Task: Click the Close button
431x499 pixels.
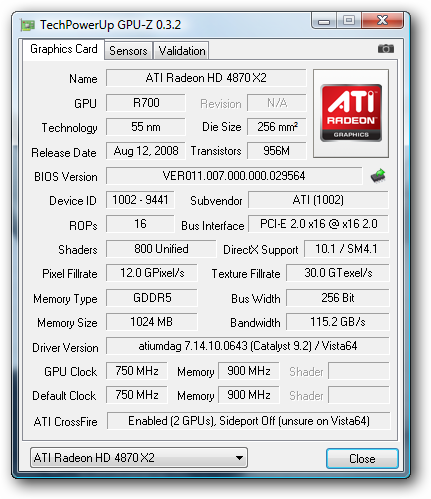Action: coord(362,459)
